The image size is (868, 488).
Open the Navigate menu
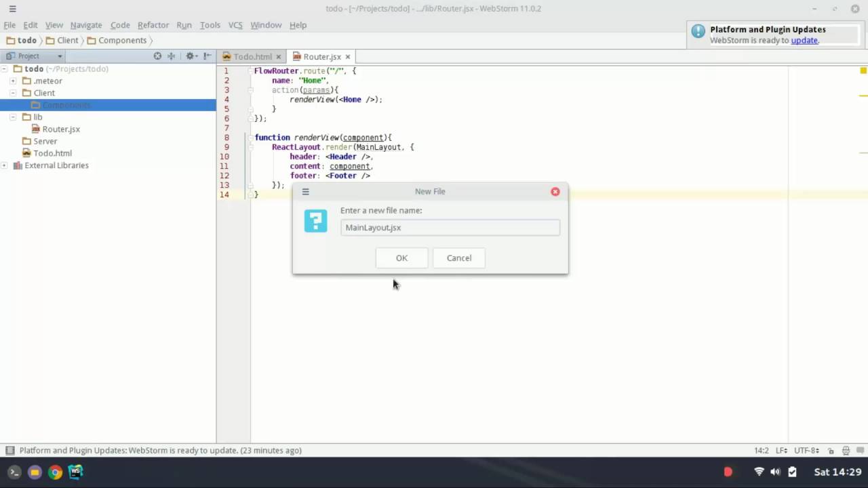86,25
